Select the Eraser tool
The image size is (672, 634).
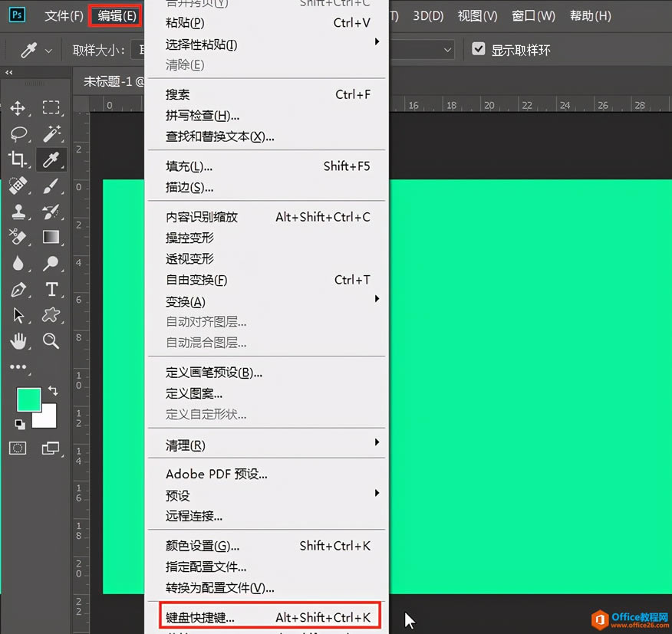pyautogui.click(x=18, y=237)
